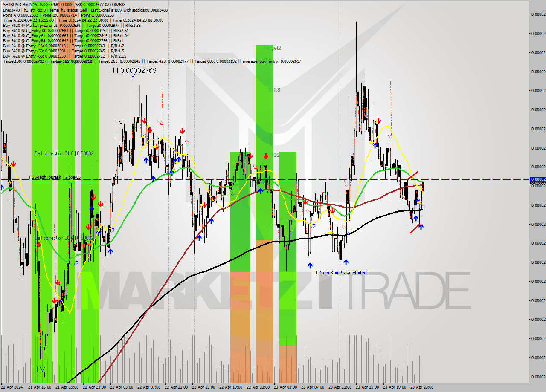Click the '22 Apr 15:00' time axis label
The image size is (546, 392).
pyautogui.click(x=203, y=387)
